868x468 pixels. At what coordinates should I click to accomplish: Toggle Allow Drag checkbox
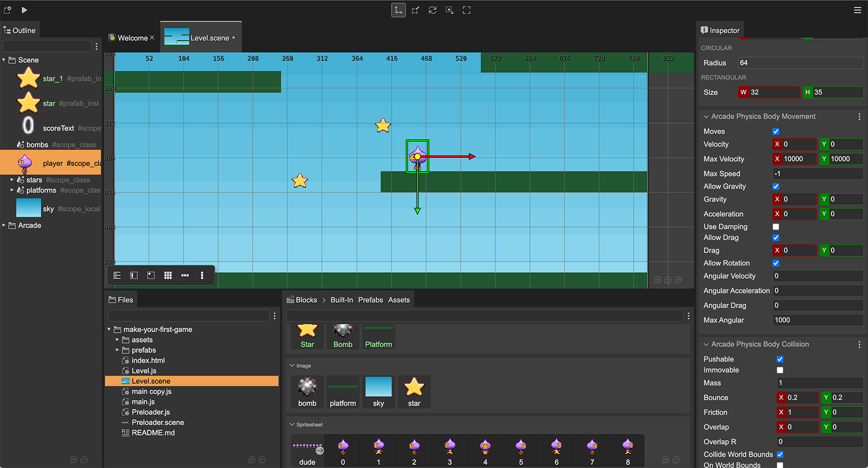776,238
